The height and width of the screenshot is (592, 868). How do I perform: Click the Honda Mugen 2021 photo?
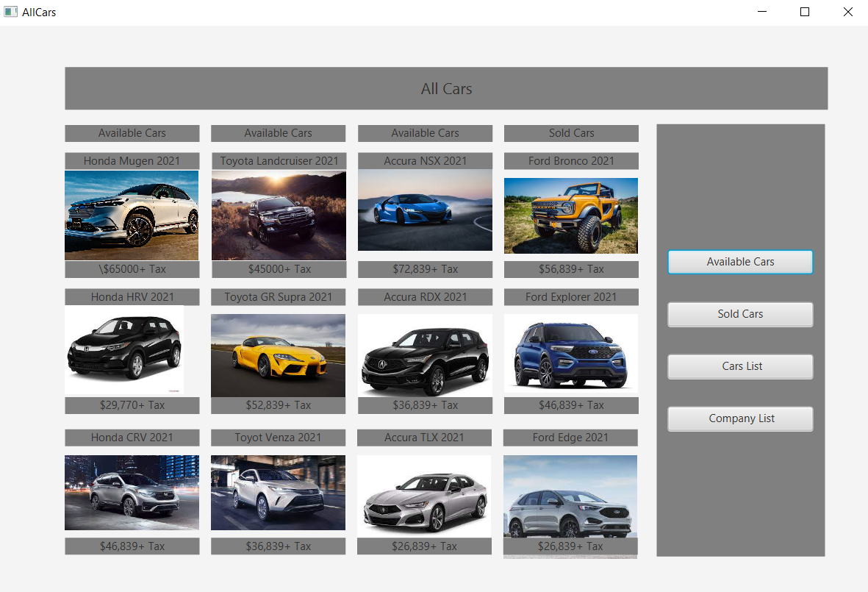click(x=132, y=215)
